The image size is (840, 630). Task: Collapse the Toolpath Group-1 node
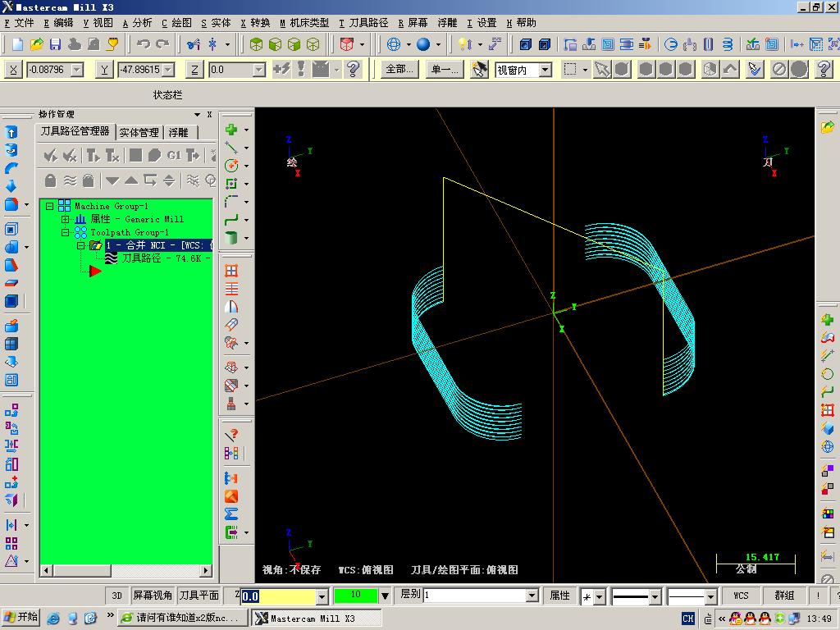pyautogui.click(x=66, y=232)
